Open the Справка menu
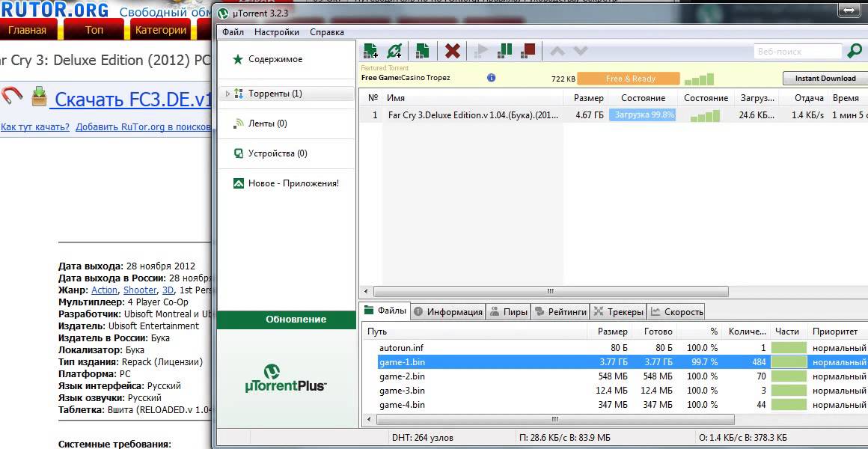Image resolution: width=868 pixels, height=449 pixels. (326, 32)
